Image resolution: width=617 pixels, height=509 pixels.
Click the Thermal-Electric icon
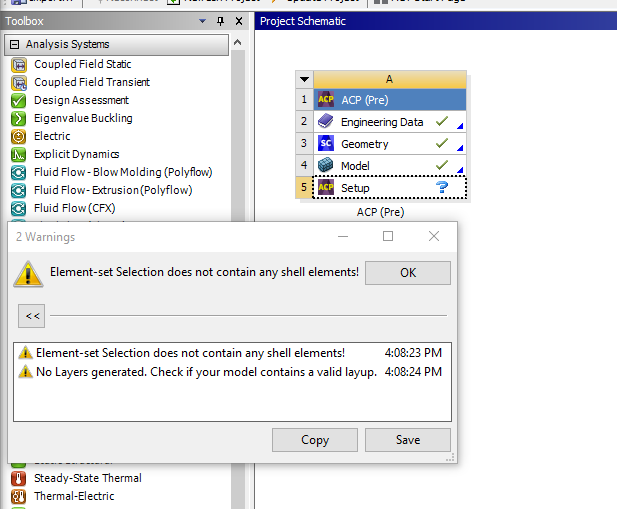pyautogui.click(x=18, y=496)
